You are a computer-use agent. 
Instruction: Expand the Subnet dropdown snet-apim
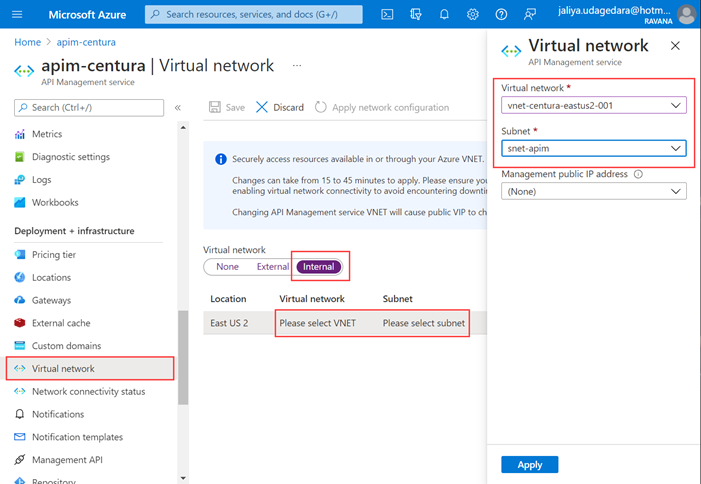(594, 148)
